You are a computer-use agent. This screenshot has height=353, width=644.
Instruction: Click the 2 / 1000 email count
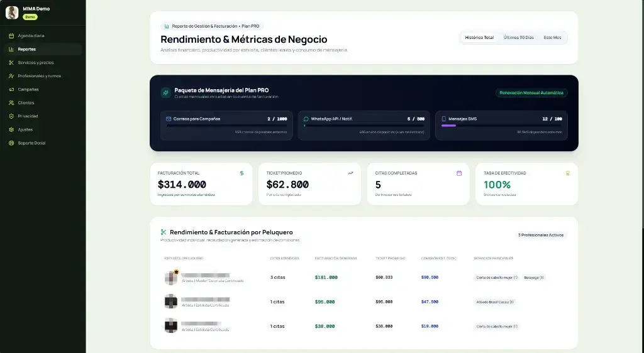277,119
